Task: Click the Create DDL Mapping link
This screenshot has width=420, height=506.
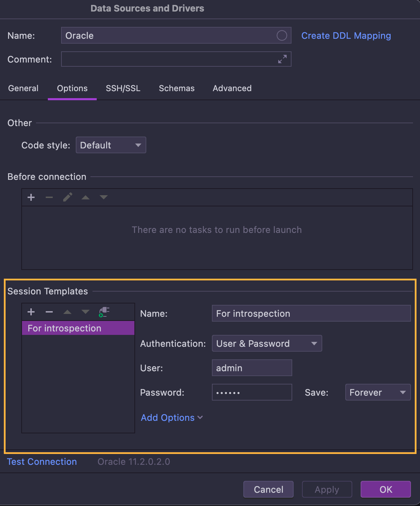Action: point(346,36)
